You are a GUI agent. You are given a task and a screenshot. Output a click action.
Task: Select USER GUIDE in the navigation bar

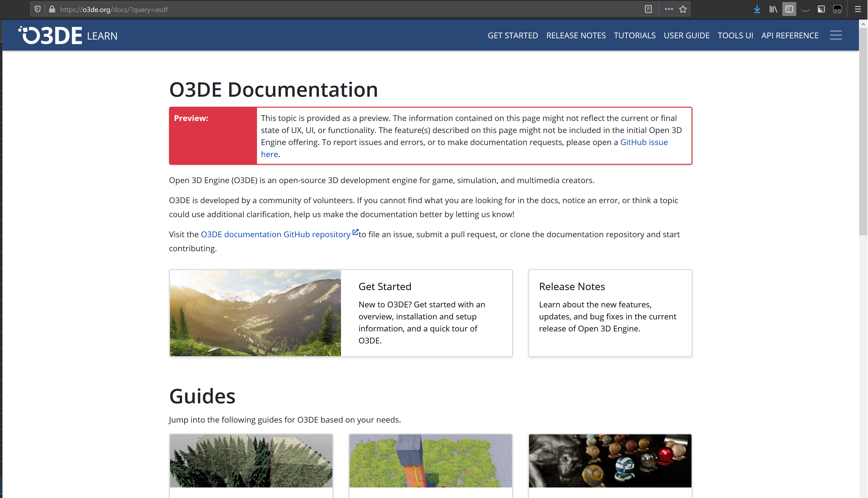pyautogui.click(x=686, y=35)
